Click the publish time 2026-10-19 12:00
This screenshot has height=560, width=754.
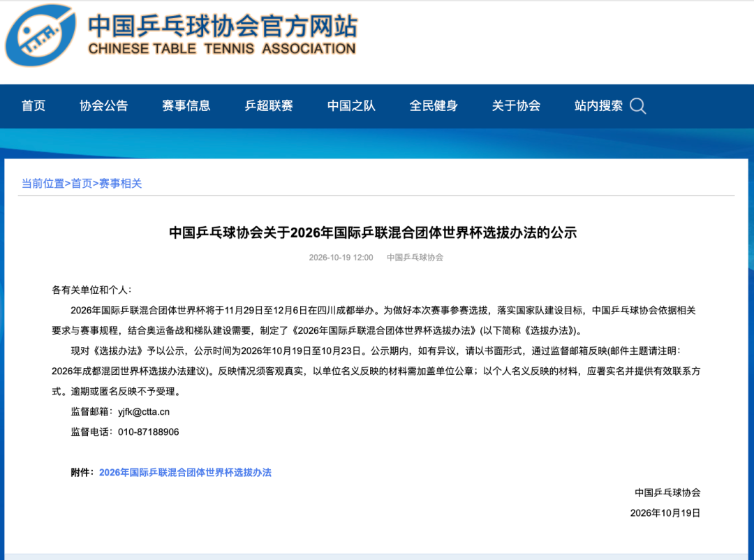[x=341, y=258]
